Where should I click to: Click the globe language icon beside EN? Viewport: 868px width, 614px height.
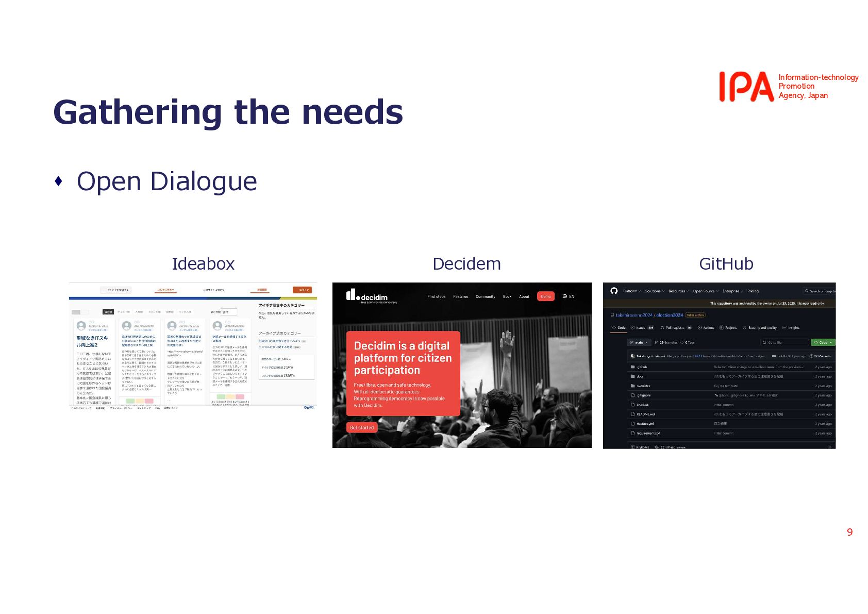[x=565, y=296]
